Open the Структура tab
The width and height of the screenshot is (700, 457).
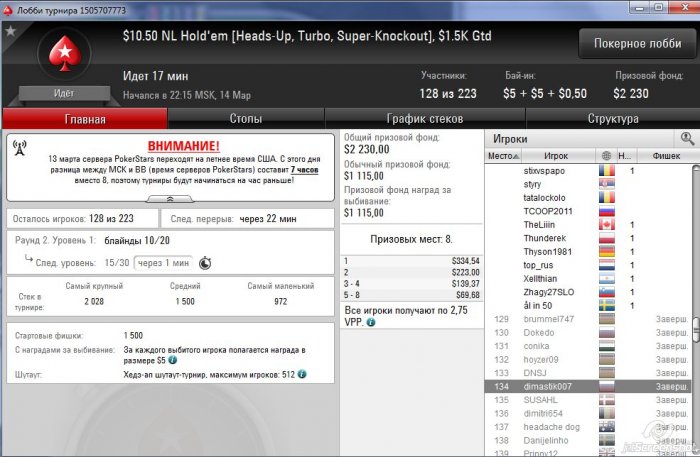pos(612,119)
